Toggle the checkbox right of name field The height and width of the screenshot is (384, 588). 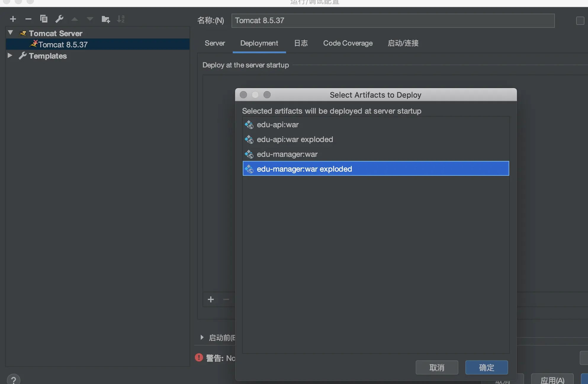pos(580,21)
